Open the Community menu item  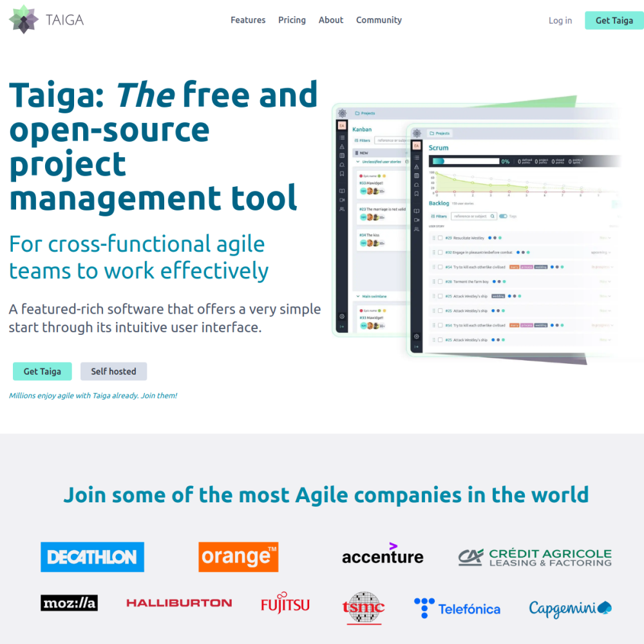tap(379, 20)
